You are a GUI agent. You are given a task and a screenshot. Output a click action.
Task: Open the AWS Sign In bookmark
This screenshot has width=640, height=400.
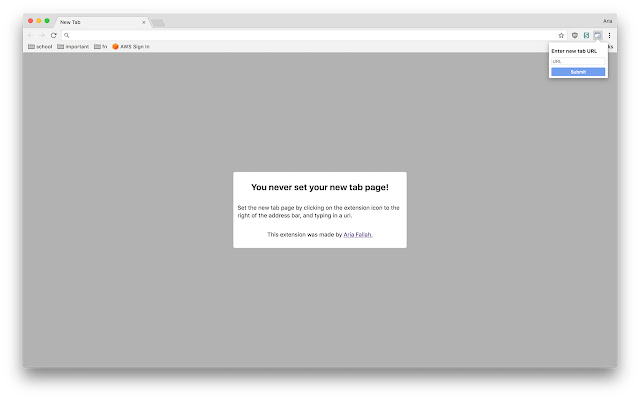(x=131, y=47)
